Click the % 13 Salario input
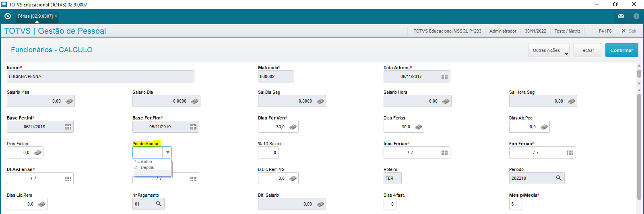The height and width of the screenshot is (214, 644). pos(268,152)
